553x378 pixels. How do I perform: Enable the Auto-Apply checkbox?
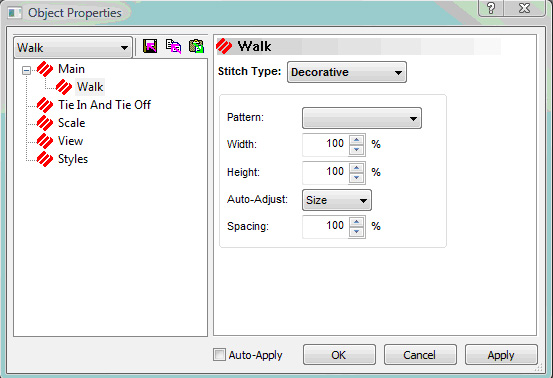219,354
